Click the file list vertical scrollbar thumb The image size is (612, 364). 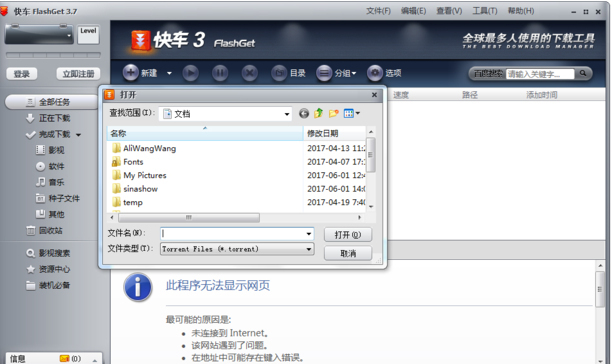pos(371,155)
